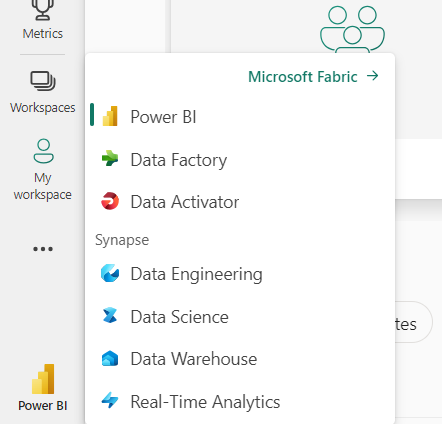Choose Real-Time Analytics from the menu
The image size is (442, 424).
click(240, 402)
